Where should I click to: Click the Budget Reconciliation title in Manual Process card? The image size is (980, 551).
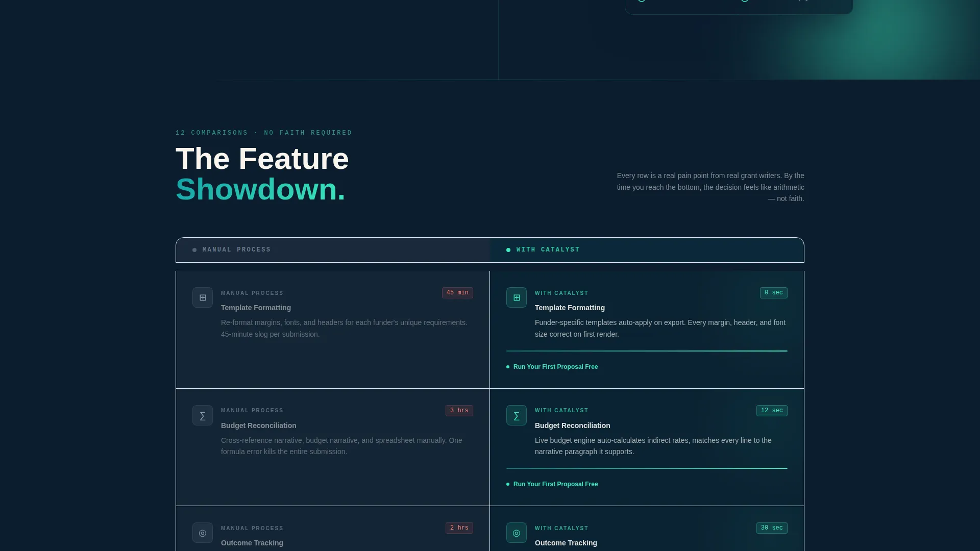(258, 425)
